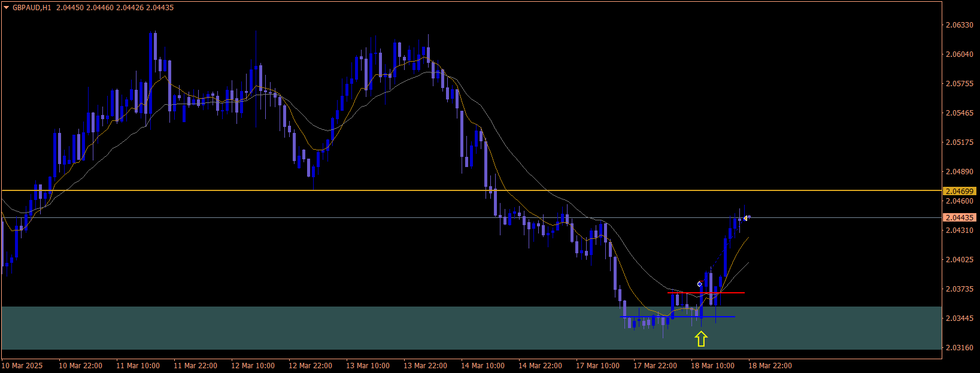Select the orange 2.04699 price tag
Screen dimensions: 980x373
pos(960,191)
